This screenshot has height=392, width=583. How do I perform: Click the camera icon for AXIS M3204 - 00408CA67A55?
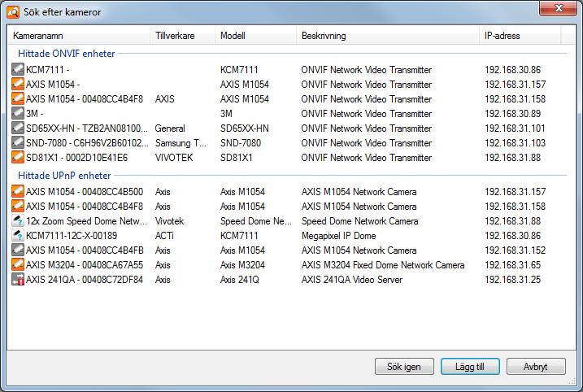tap(17, 265)
